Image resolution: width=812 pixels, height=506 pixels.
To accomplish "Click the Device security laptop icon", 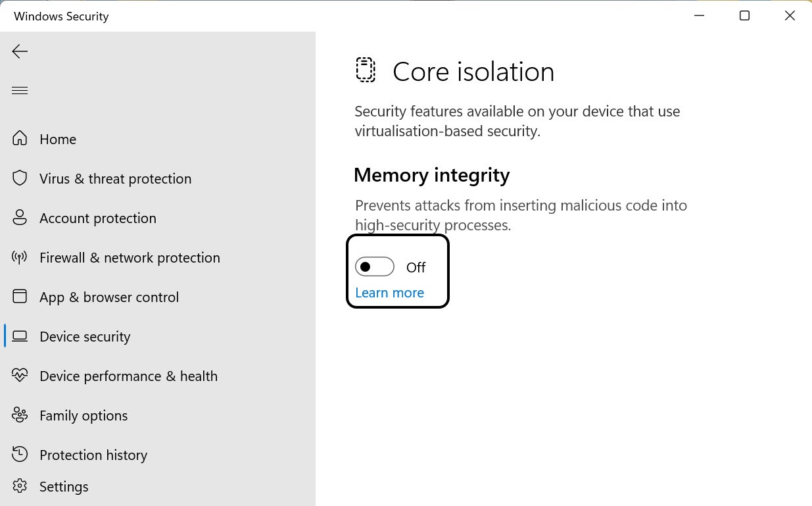I will pos(20,336).
